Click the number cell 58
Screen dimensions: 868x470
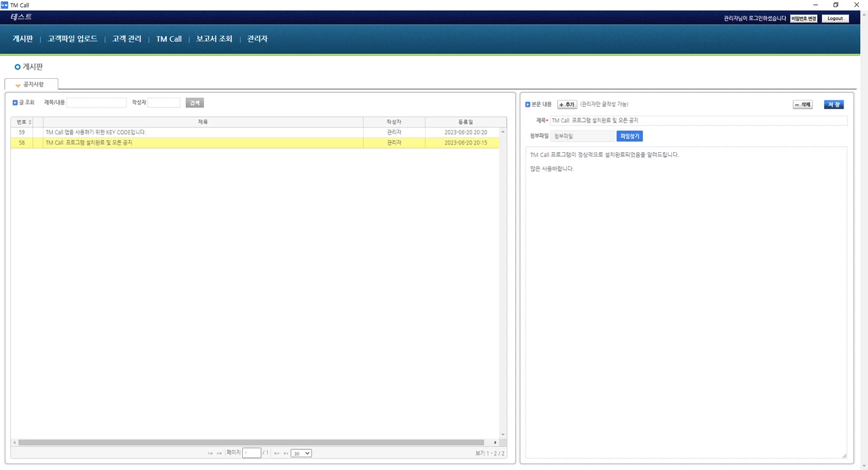22,143
